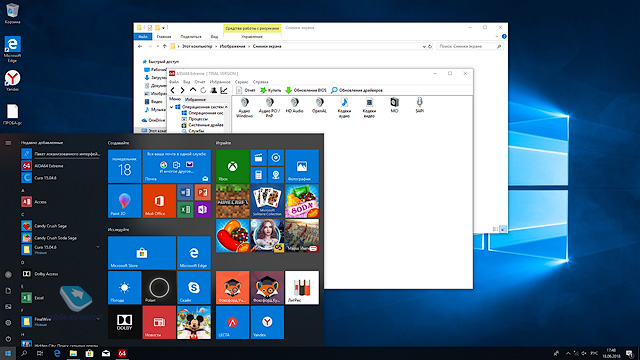
Task: Click the Explorer search field
Action: click(x=469, y=47)
